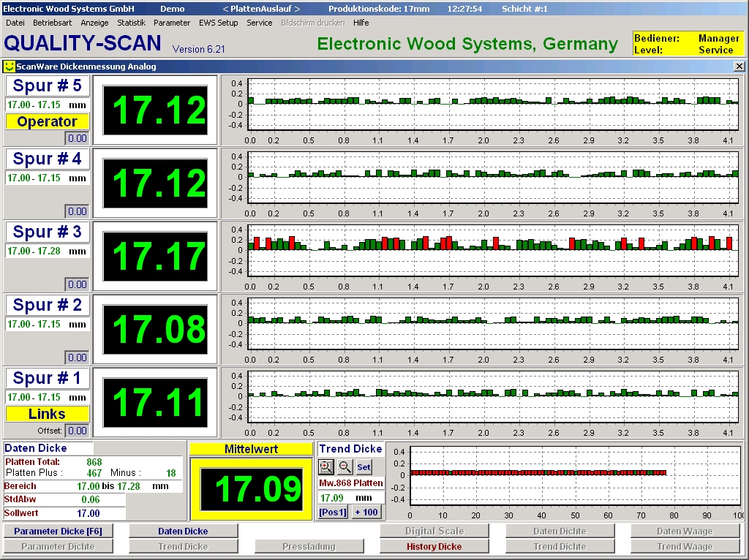Open the EWS Setup menu

click(218, 23)
